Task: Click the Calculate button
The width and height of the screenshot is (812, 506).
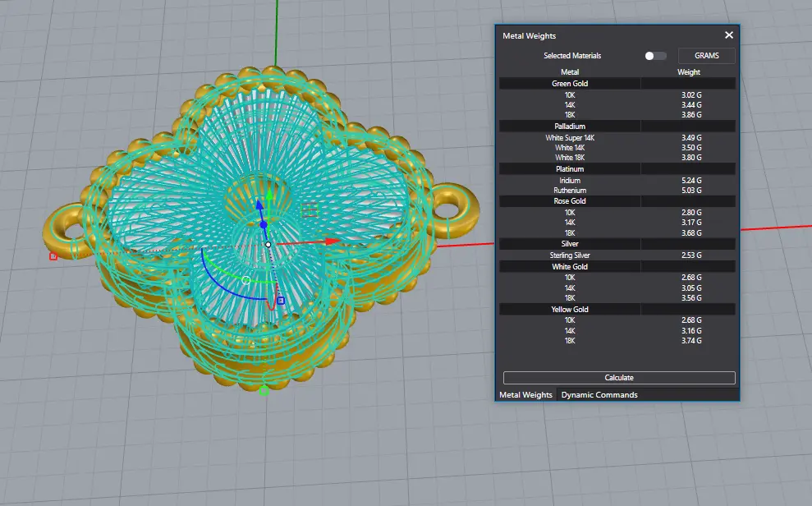Action: pyautogui.click(x=619, y=378)
